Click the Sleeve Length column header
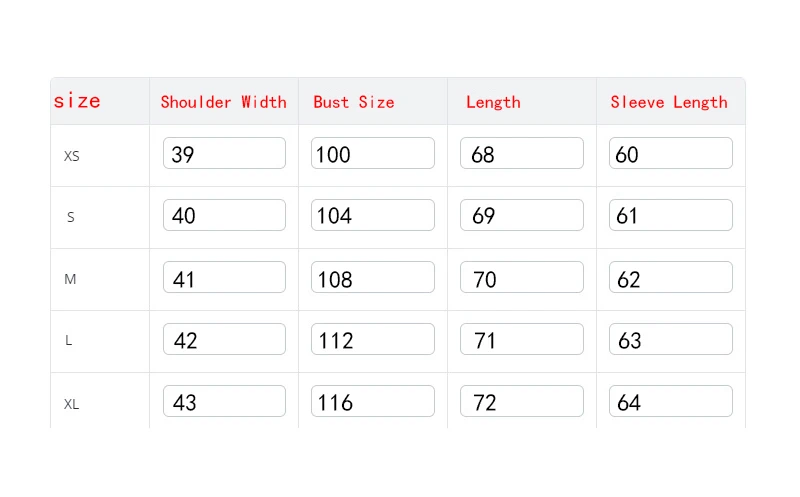 (669, 102)
